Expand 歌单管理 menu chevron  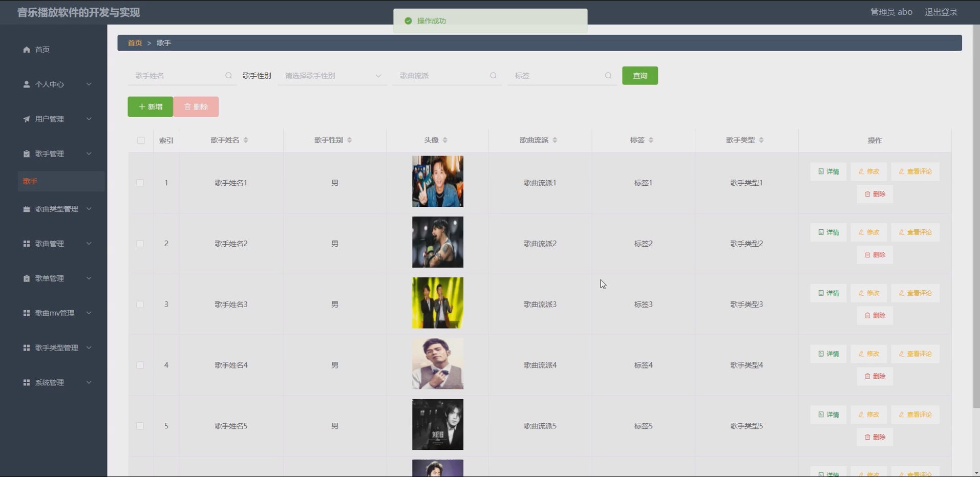pyautogui.click(x=89, y=279)
